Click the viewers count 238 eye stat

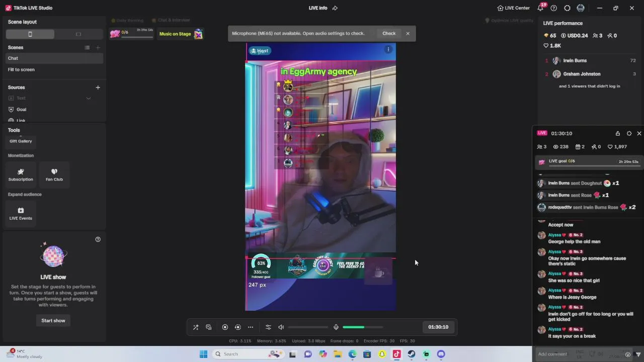(x=560, y=147)
